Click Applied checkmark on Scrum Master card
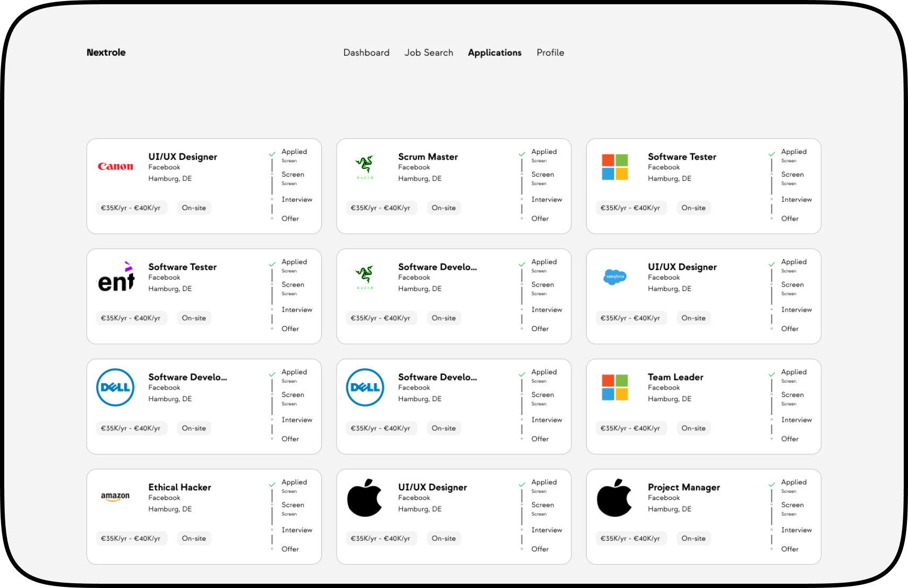The height and width of the screenshot is (588, 908). click(522, 154)
